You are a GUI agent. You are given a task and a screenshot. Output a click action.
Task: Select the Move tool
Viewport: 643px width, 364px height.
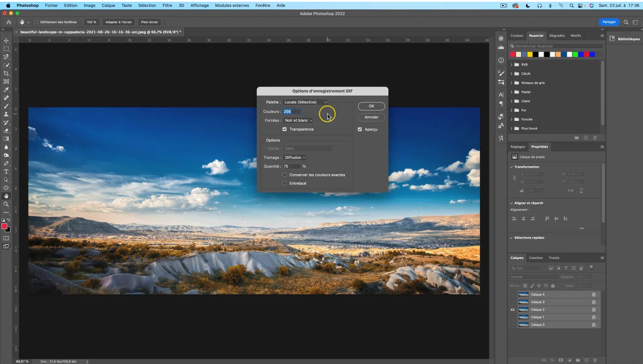tap(6, 40)
